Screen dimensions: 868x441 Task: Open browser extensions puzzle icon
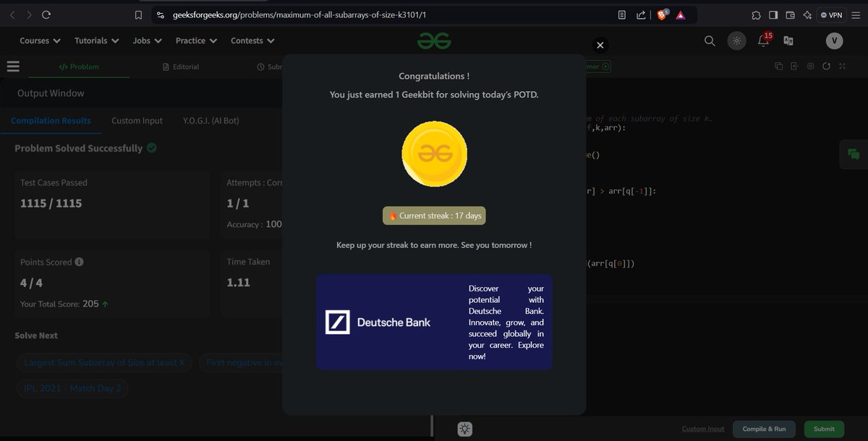click(x=756, y=14)
